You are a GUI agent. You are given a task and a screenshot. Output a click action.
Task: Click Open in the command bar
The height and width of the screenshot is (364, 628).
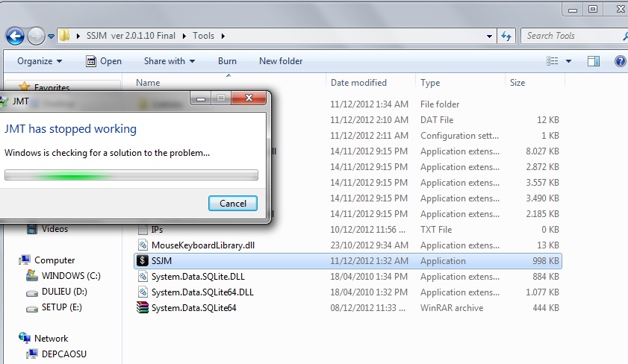point(104,61)
